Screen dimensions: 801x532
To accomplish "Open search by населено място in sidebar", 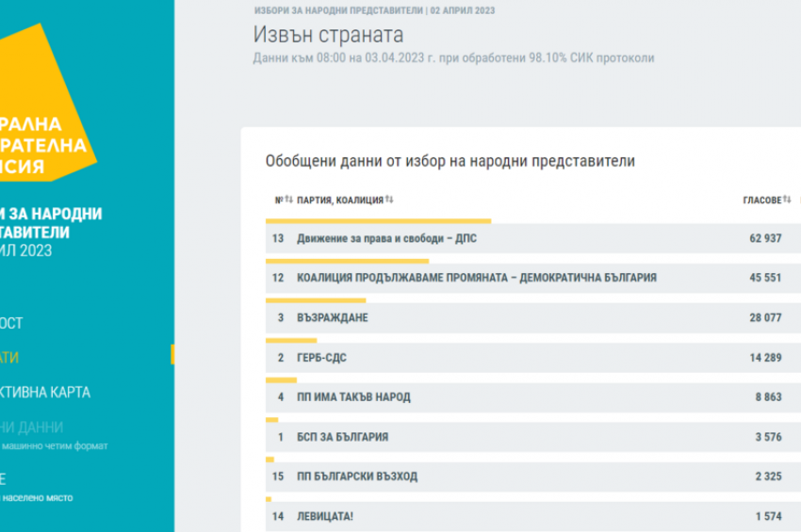I will click(36, 497).
